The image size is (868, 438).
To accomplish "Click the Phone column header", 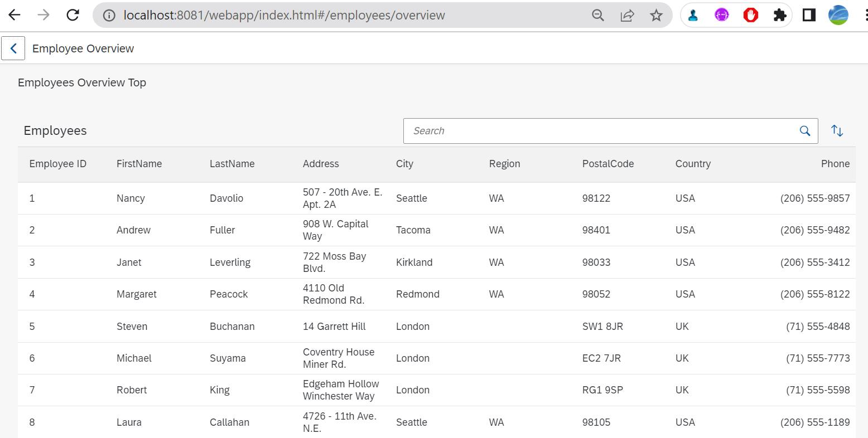I will tap(835, 164).
